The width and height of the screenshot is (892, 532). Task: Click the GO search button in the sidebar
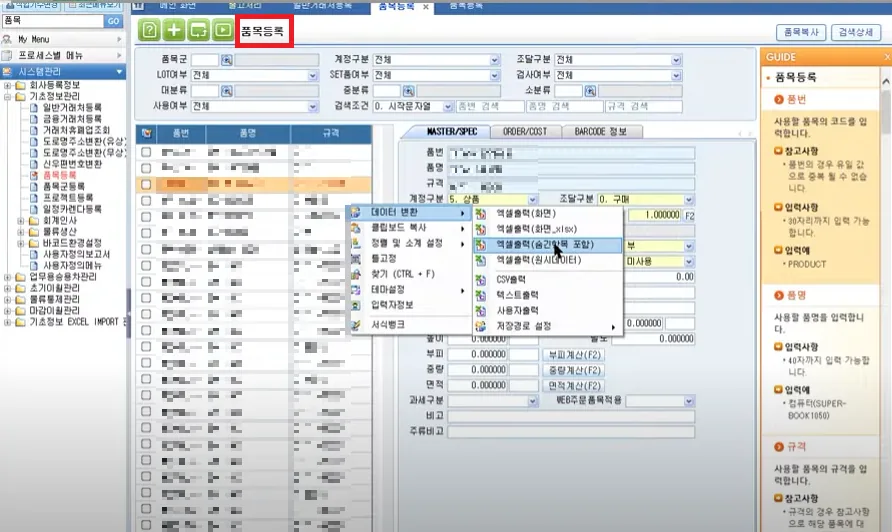pyautogui.click(x=113, y=20)
